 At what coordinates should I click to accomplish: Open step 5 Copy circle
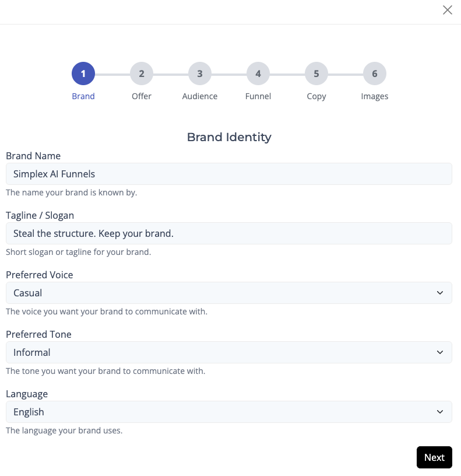316,74
